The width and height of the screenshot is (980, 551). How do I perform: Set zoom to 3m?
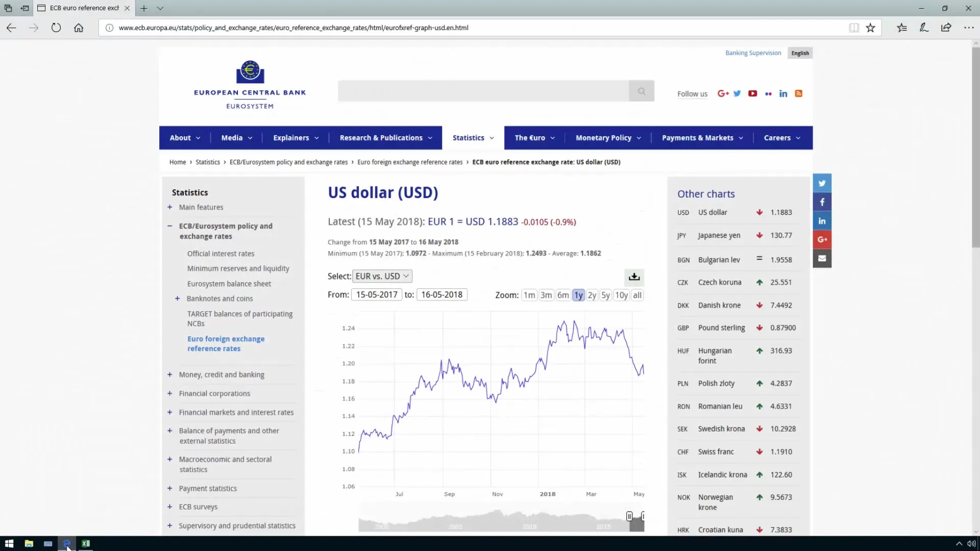tap(546, 295)
